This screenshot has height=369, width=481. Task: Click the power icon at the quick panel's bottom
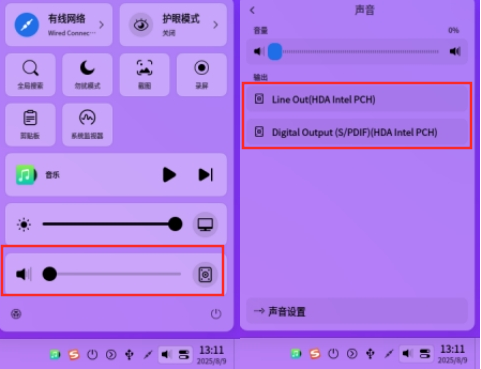pyautogui.click(x=216, y=314)
